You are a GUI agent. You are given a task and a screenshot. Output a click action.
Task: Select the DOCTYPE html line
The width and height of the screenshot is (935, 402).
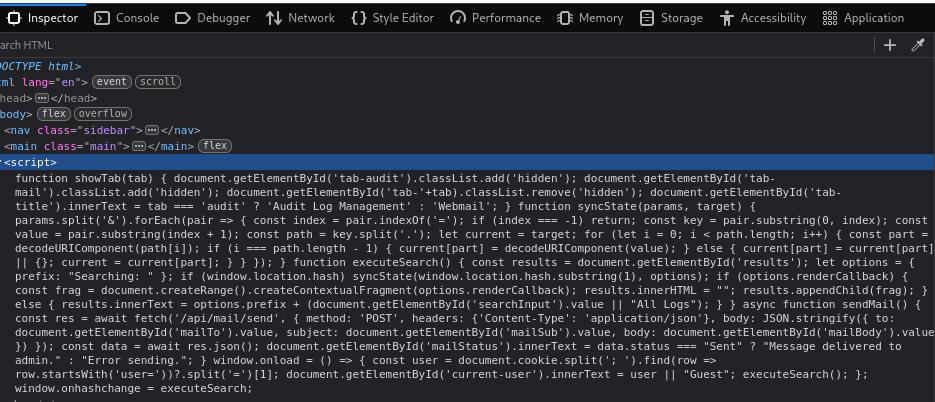[41, 66]
